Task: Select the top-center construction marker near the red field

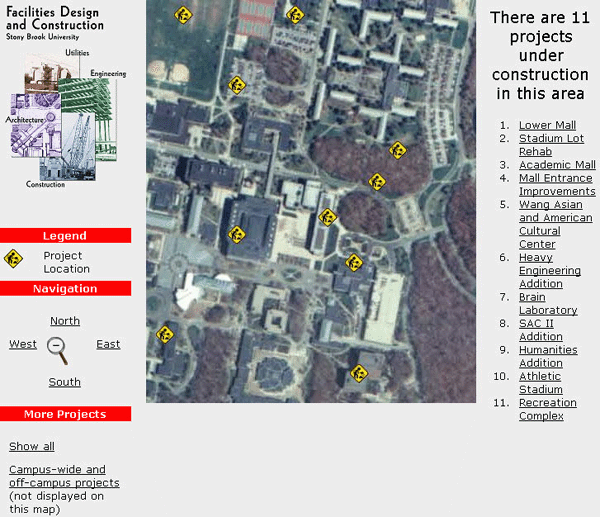Action: pos(294,14)
